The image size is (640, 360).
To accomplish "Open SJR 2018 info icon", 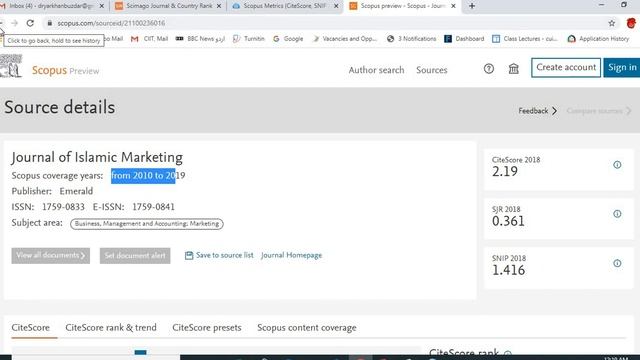I will (x=617, y=214).
